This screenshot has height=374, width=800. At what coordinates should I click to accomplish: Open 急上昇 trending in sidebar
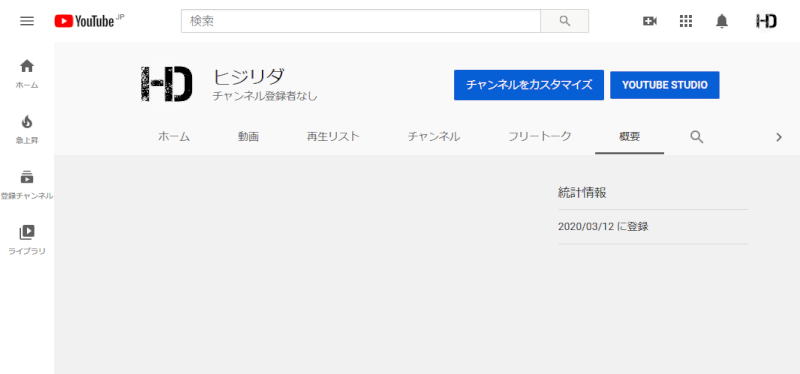[27, 130]
